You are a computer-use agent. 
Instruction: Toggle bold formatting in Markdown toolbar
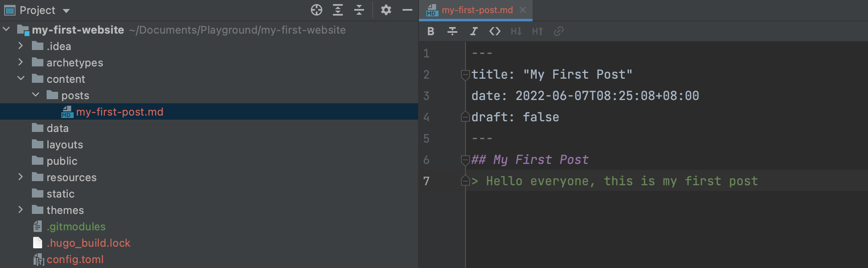click(x=431, y=31)
